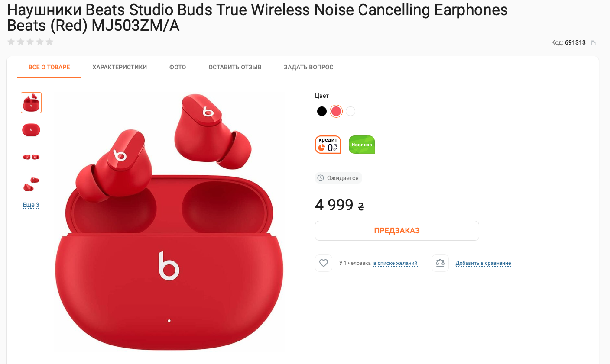Expand more photos via Еще 3
This screenshot has height=364, width=610.
click(x=31, y=205)
